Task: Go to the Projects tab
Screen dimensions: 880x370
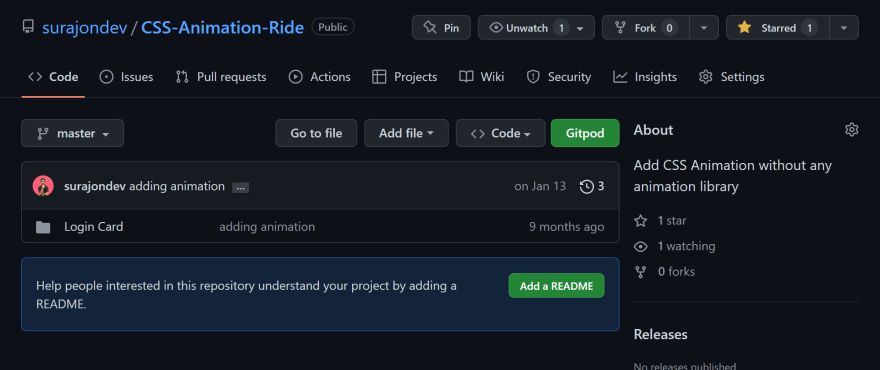Action: click(x=405, y=77)
